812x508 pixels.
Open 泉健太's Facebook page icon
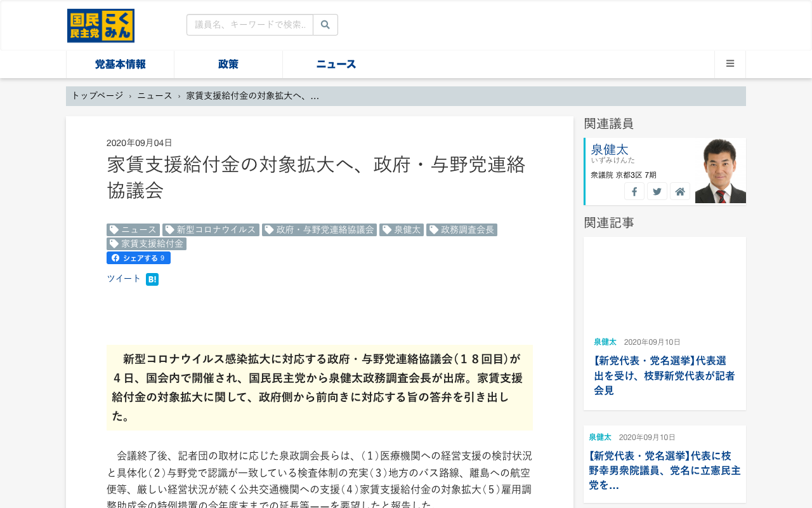(634, 191)
